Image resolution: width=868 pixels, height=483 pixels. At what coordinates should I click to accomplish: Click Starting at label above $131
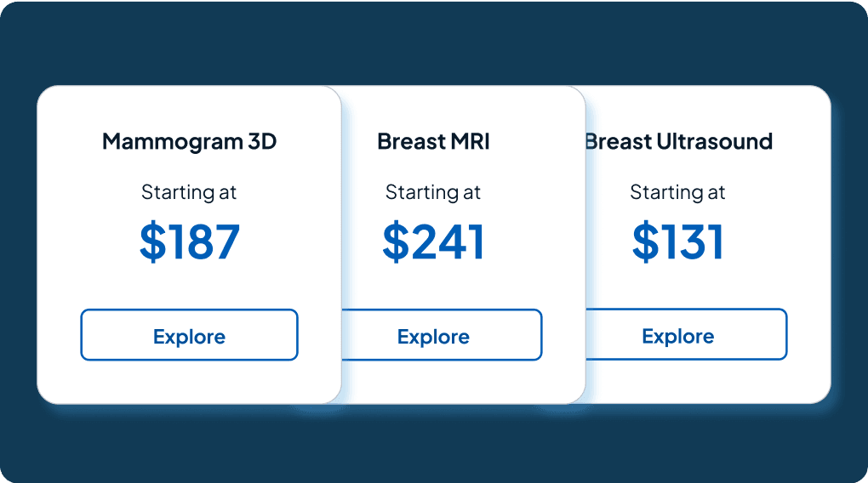677,192
